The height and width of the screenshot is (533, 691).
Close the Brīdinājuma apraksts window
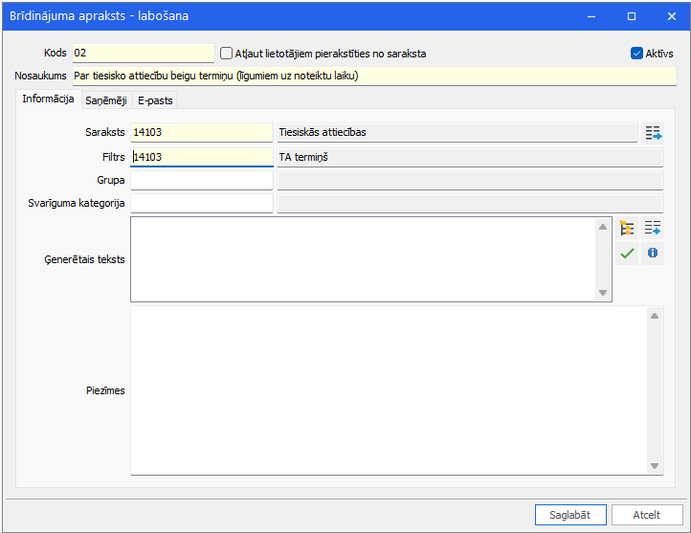click(672, 16)
